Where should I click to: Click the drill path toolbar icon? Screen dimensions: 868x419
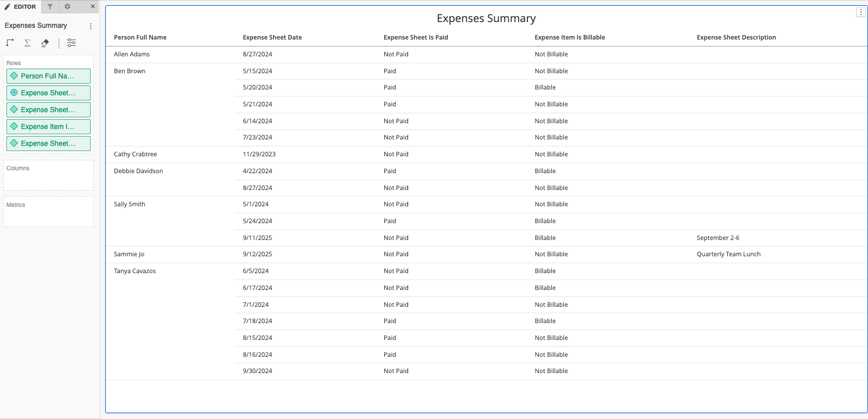click(9, 42)
